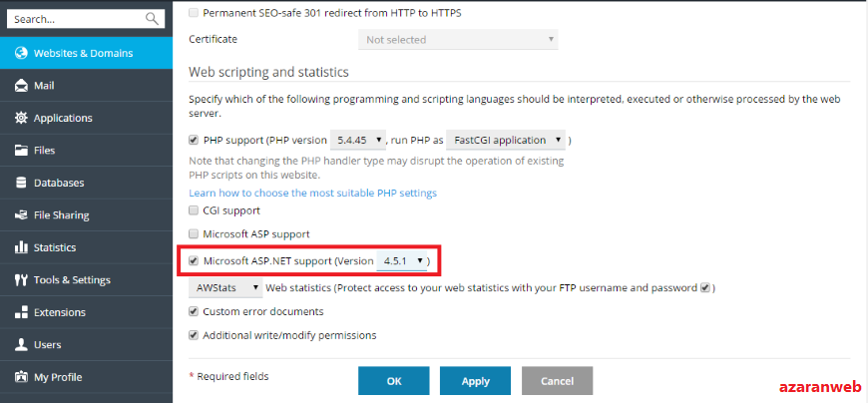Screen dimensions: 868x403
Task: Click the Mail envelope icon
Action: pos(21,86)
